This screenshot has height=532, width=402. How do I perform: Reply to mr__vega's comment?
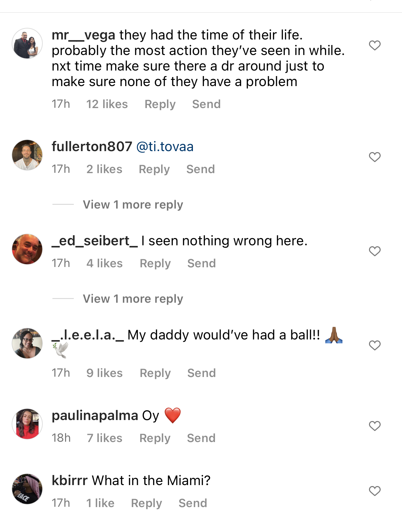click(x=160, y=104)
